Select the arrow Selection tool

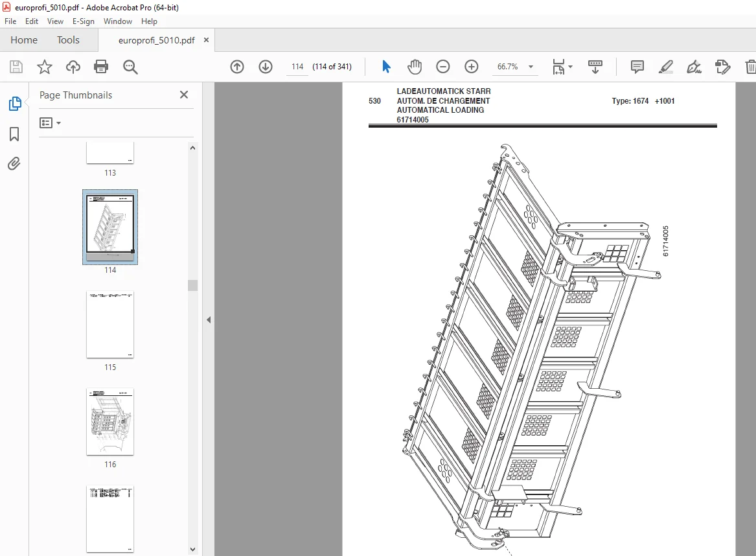point(386,67)
